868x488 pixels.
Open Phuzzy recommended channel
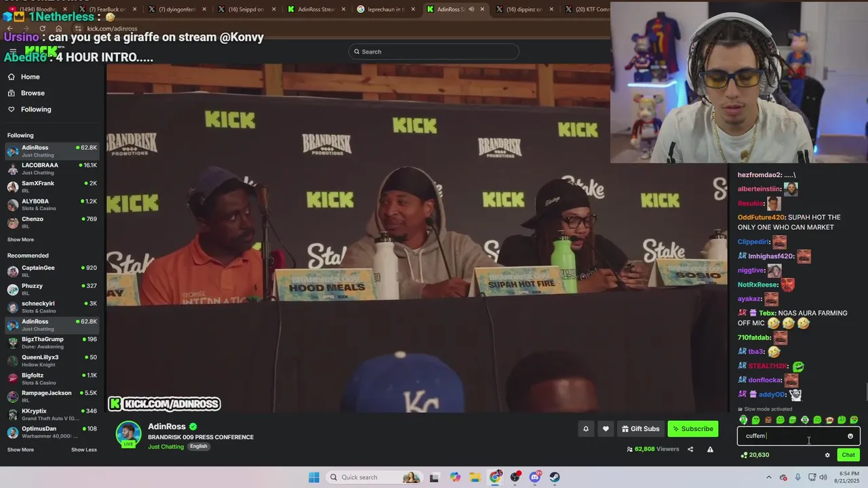click(x=52, y=289)
